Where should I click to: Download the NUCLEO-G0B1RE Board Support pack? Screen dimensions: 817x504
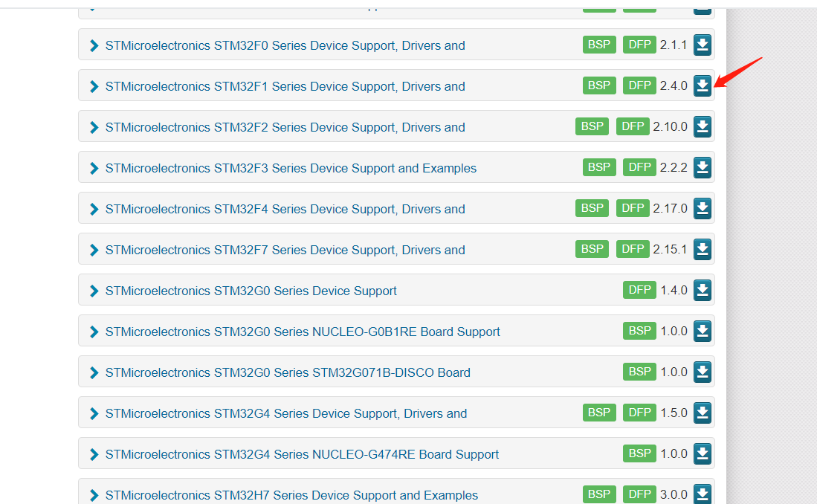click(x=703, y=331)
